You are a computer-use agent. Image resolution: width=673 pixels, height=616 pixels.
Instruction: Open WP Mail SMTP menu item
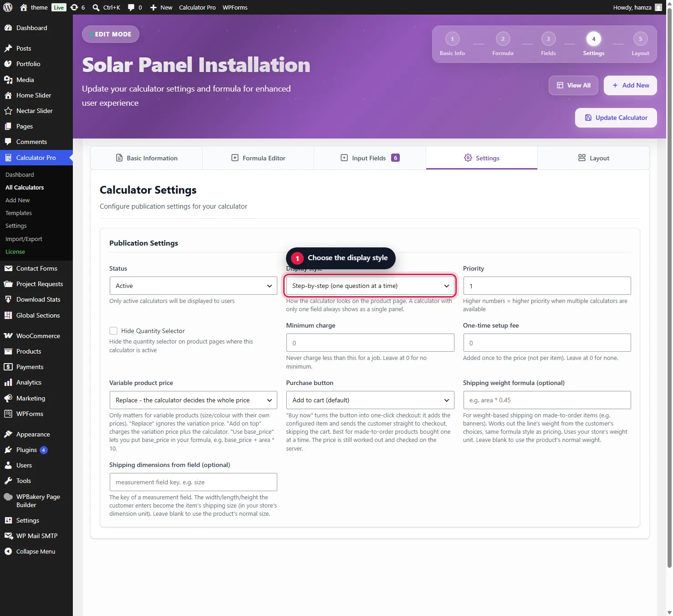pos(36,536)
